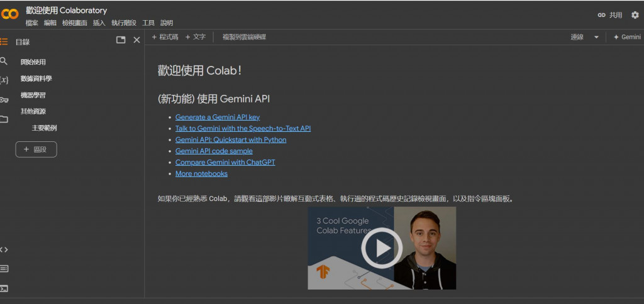Click the 共用 share link button
This screenshot has width=644, height=304.
(x=610, y=15)
